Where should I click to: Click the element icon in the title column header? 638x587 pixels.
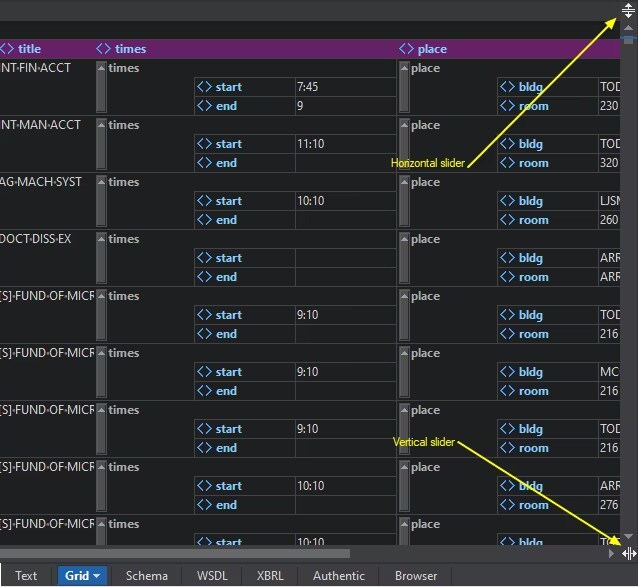point(7,48)
